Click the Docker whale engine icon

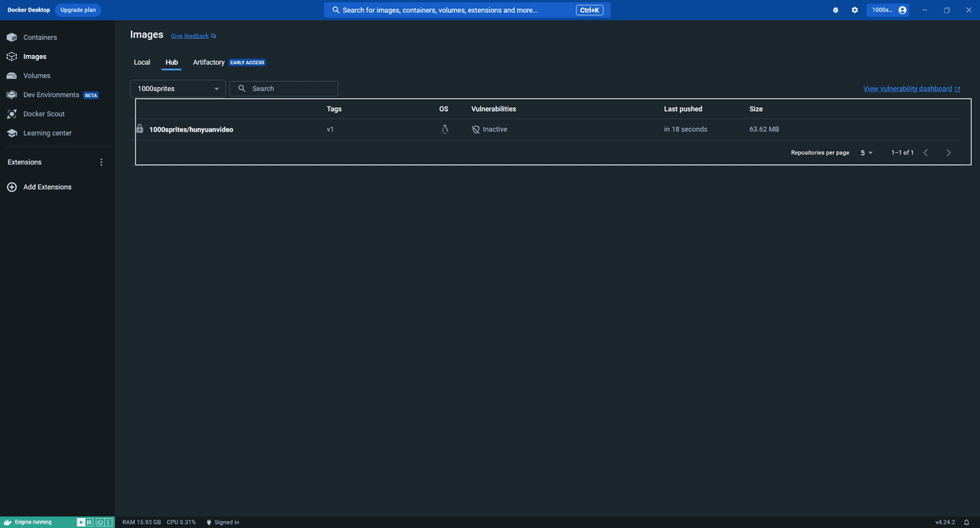tap(7, 522)
